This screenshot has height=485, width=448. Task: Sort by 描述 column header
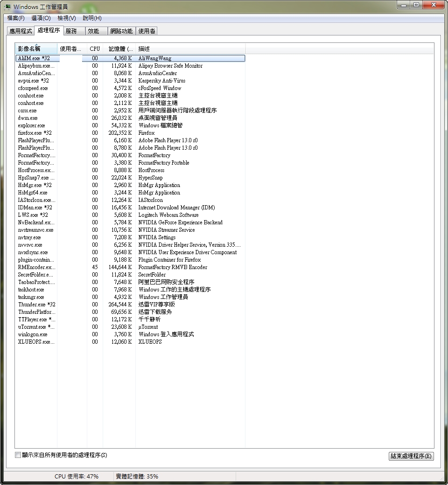pyautogui.click(x=190, y=49)
